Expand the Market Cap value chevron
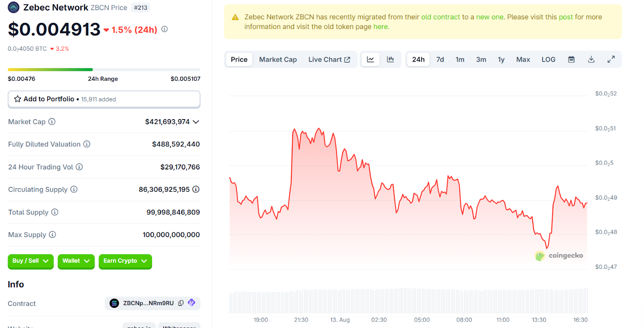Screen dimensions: 644x328 tap(196, 122)
